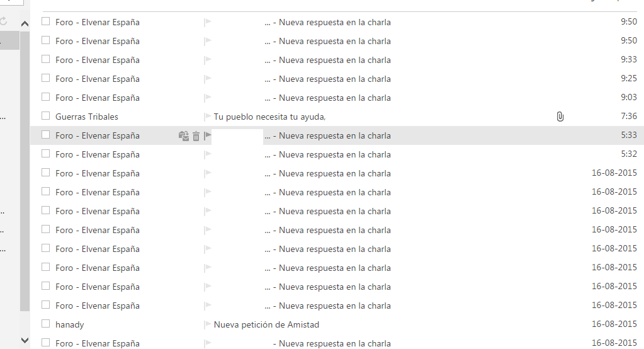Click the move-to-folder icon on highlighted row

183,135
